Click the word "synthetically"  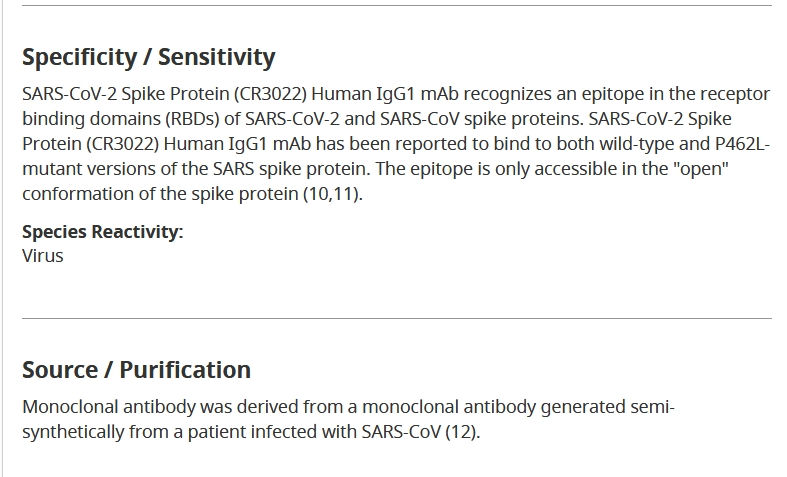click(x=73, y=432)
